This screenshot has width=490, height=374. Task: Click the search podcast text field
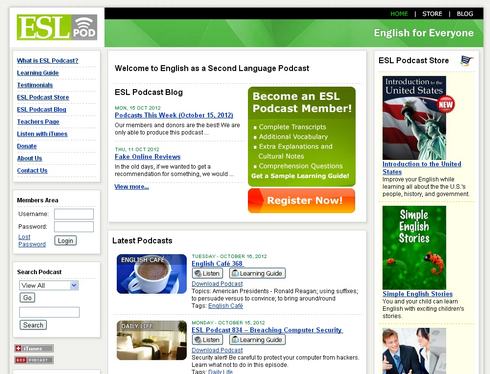[49, 312]
